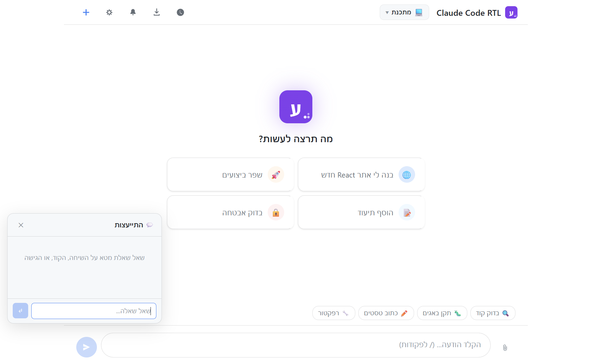Select the תקן באגים quick action chip

click(x=442, y=313)
